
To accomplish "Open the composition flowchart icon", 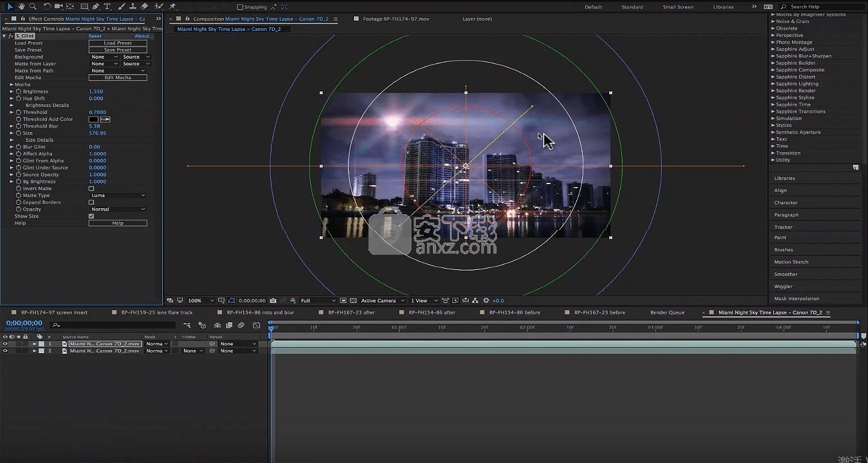I will 475,301.
